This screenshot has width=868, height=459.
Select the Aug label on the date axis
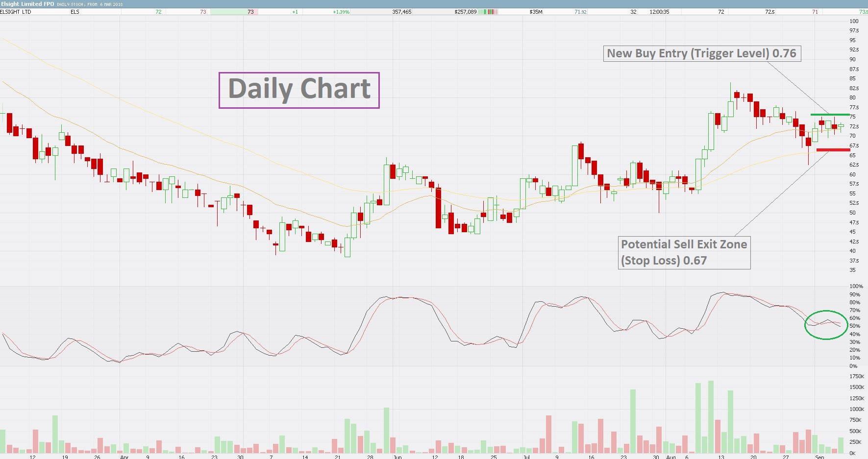671,457
